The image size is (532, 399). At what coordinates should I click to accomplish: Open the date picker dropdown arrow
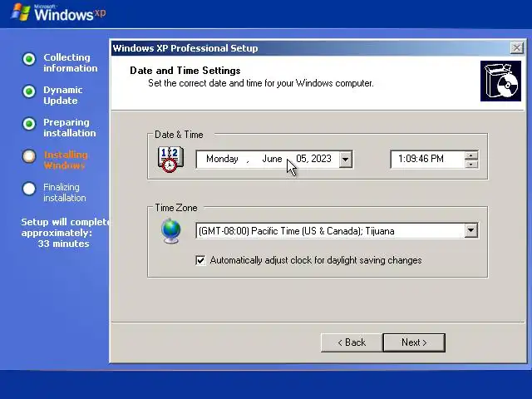pos(345,159)
